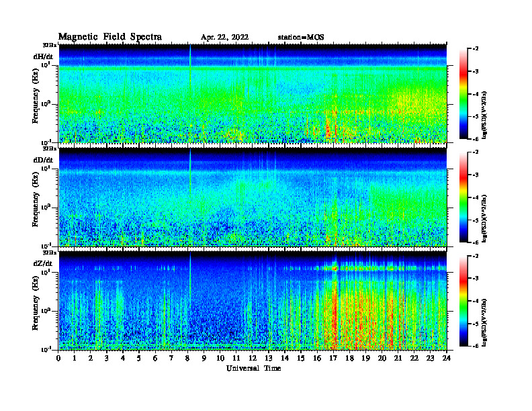
Task: Click hour tick label "0" on time axis
Action: tap(58, 358)
